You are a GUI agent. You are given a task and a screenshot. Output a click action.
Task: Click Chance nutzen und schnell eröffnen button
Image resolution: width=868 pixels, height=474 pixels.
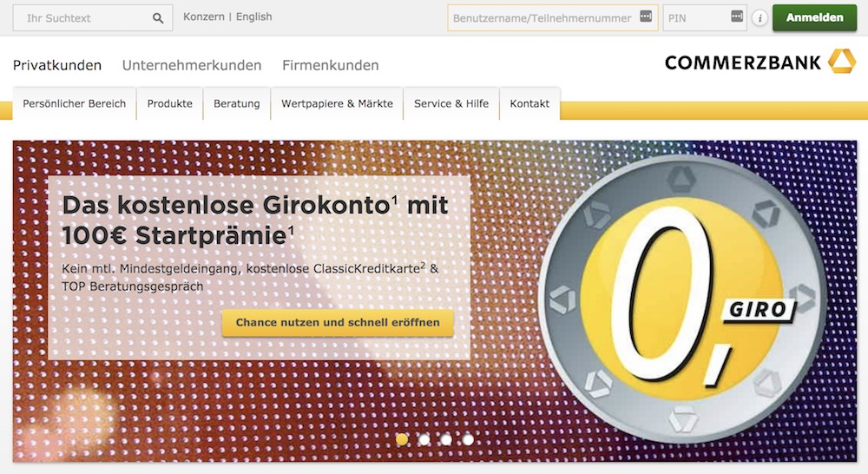coord(338,323)
